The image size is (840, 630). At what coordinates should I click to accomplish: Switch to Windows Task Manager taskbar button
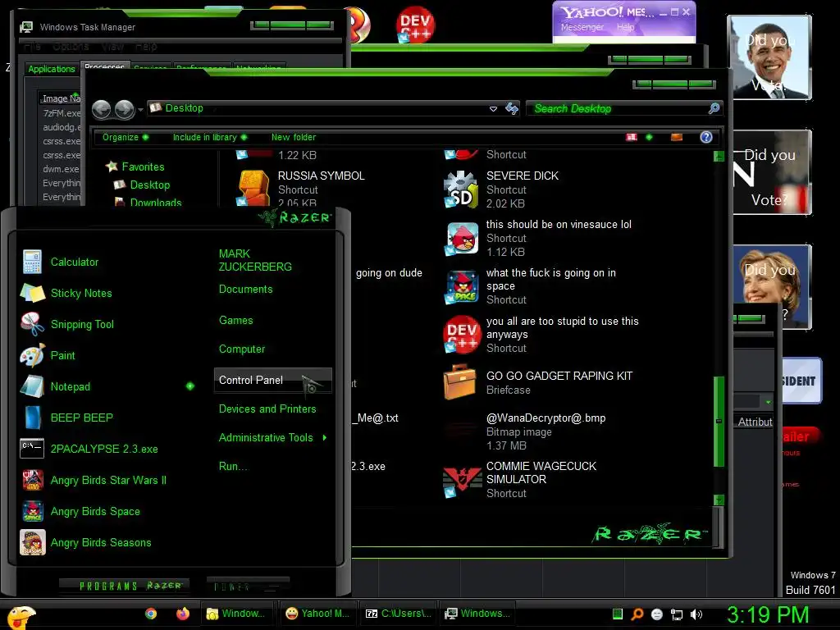pos(478,614)
